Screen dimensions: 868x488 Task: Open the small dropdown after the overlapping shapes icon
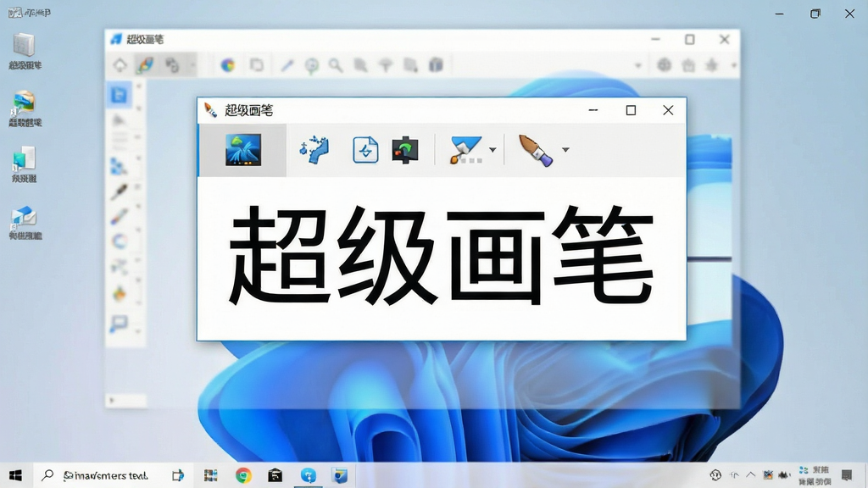click(x=193, y=66)
